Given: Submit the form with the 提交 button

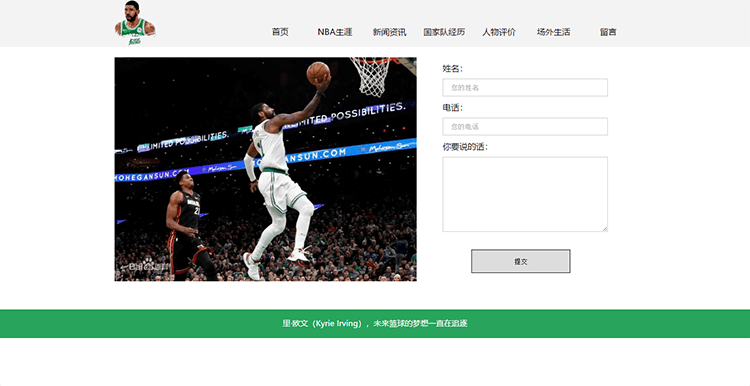Looking at the screenshot, I should click(x=520, y=261).
